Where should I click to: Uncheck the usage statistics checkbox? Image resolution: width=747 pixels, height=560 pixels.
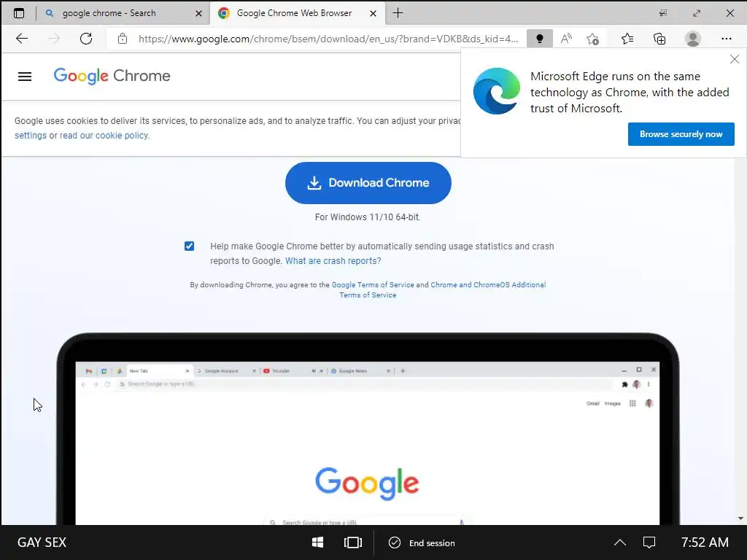[189, 246]
